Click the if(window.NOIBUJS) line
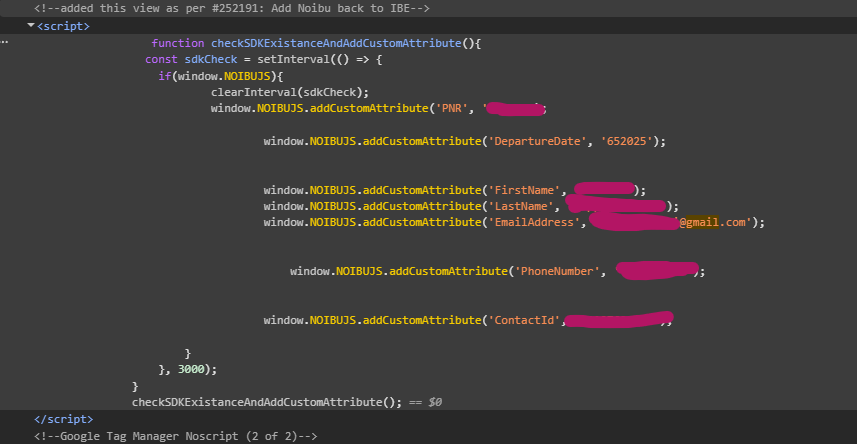 coord(220,76)
